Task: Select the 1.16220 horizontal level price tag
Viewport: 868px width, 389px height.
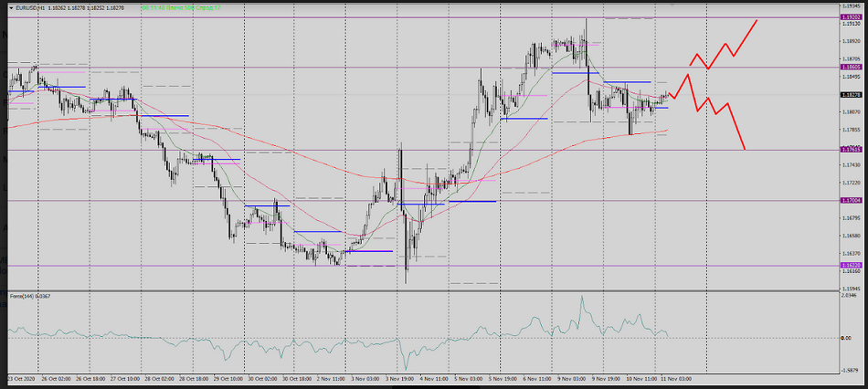Action: coord(851,266)
